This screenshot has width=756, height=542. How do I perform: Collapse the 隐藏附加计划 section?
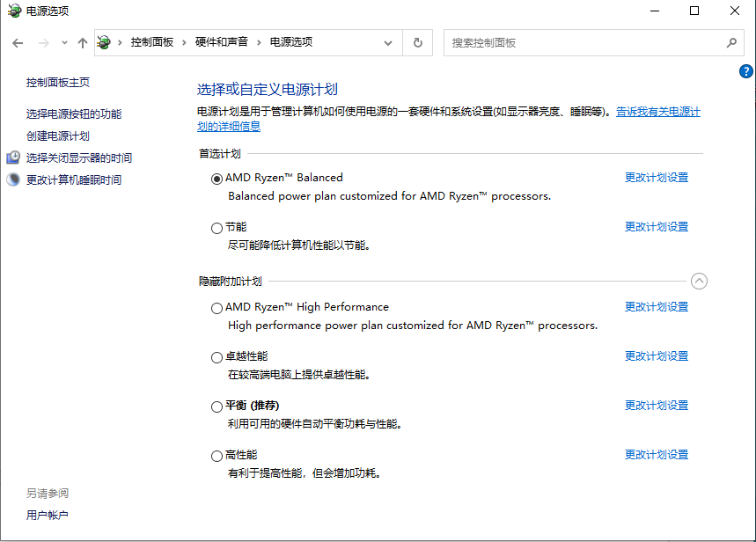coord(699,281)
